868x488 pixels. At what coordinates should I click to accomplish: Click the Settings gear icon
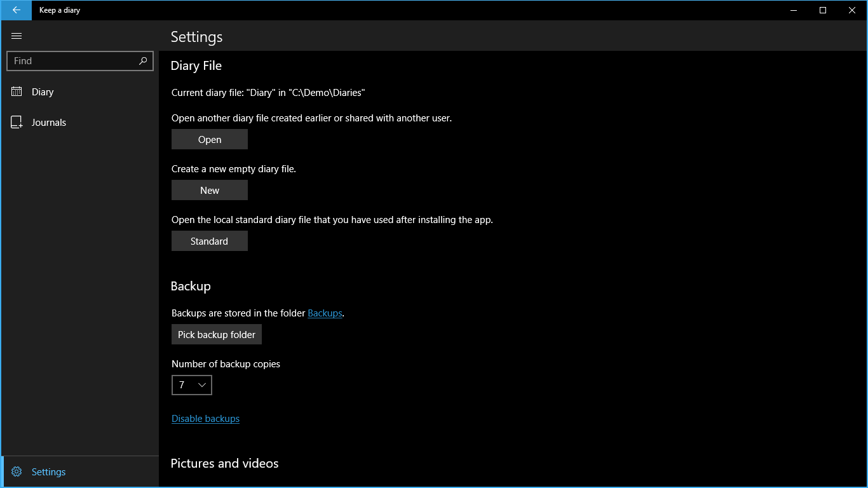[17, 472]
